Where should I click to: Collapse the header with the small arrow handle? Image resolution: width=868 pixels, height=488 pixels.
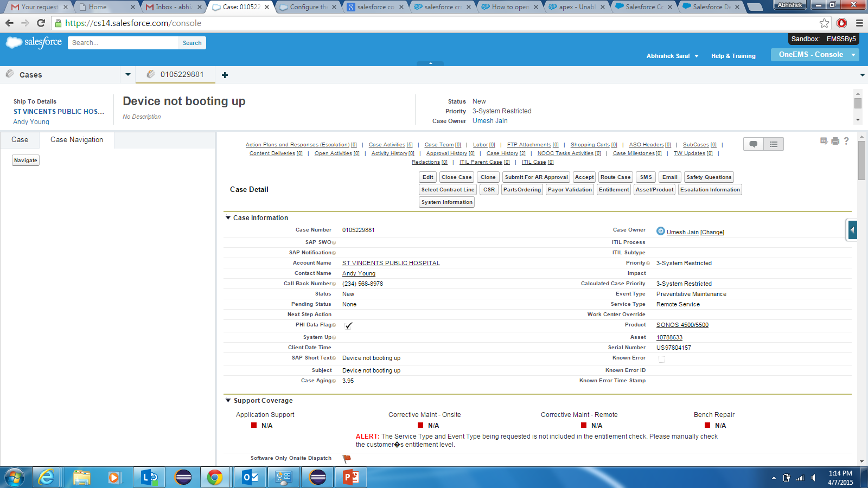click(430, 63)
